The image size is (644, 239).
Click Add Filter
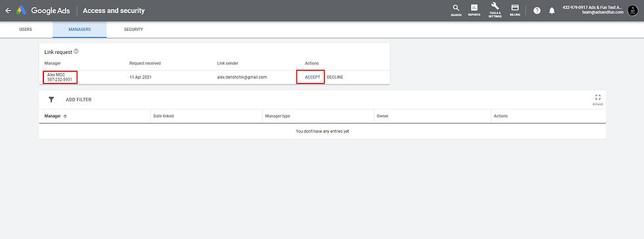(79, 99)
